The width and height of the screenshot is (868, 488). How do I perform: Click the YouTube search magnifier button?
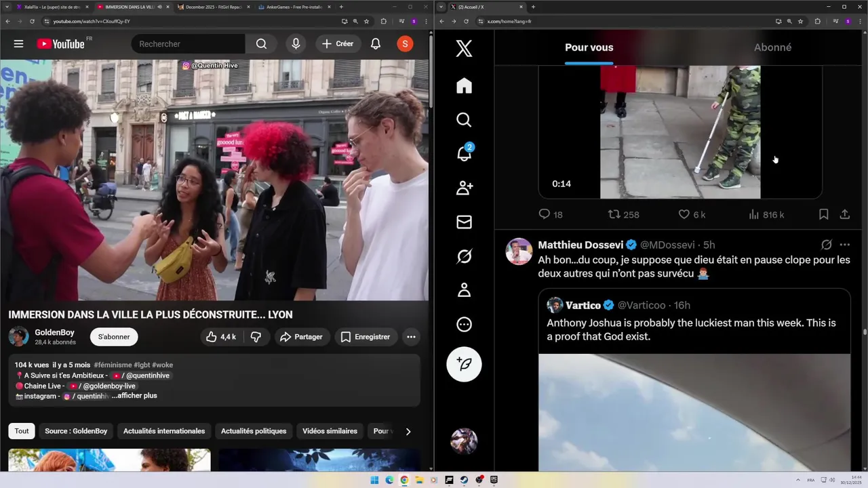(261, 44)
